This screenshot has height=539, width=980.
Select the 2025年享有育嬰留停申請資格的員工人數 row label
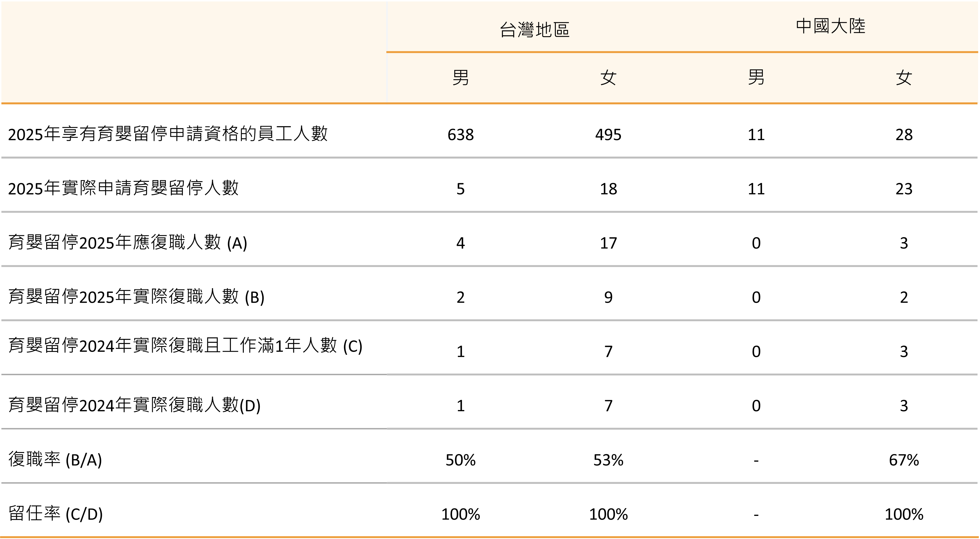[x=168, y=134]
